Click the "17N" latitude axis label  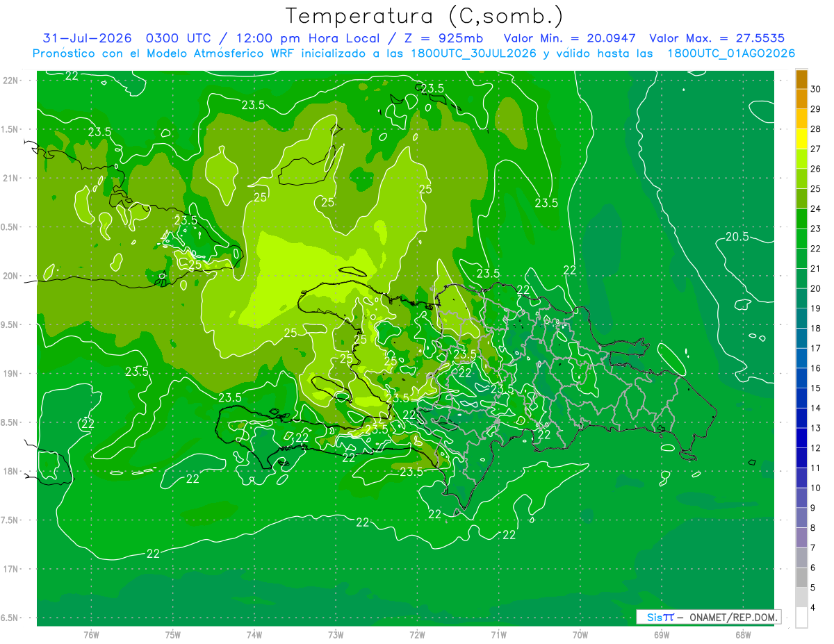coord(10,569)
